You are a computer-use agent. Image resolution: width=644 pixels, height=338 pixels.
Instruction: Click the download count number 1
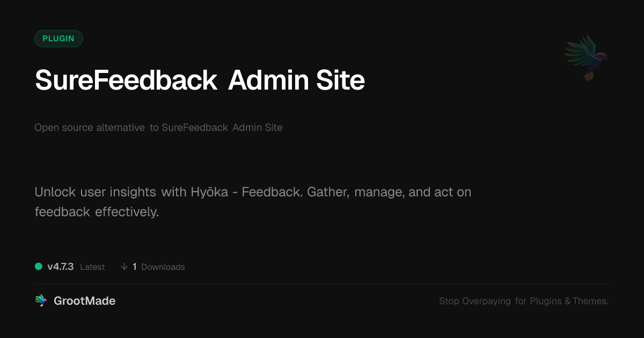(x=135, y=267)
